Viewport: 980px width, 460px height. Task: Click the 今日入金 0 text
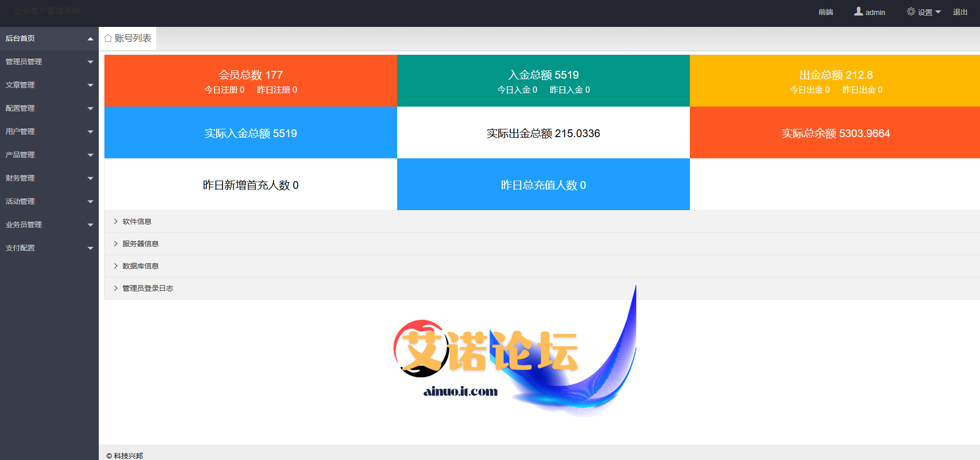click(517, 90)
